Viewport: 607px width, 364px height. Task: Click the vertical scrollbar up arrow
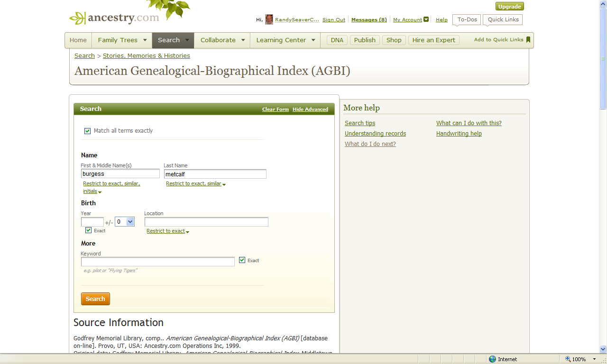click(603, 4)
